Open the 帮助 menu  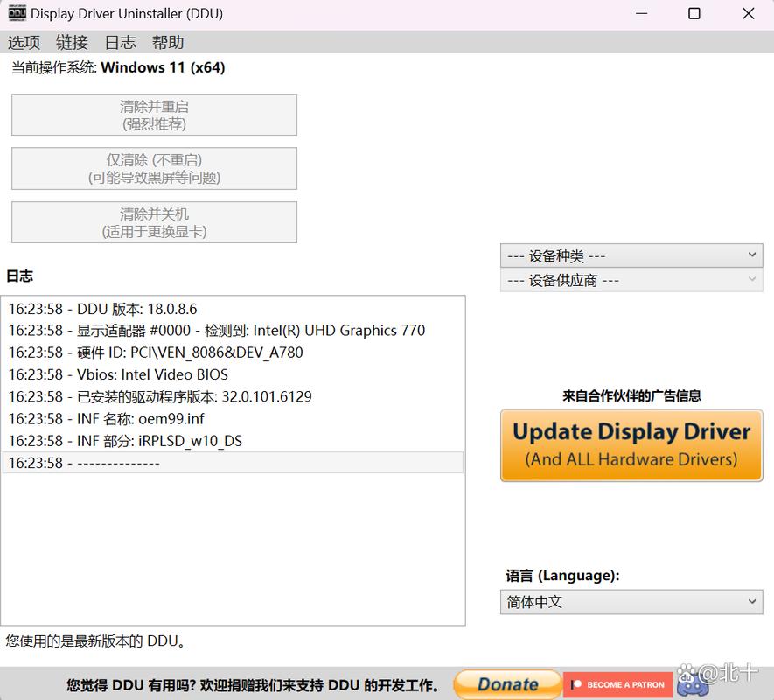point(168,42)
